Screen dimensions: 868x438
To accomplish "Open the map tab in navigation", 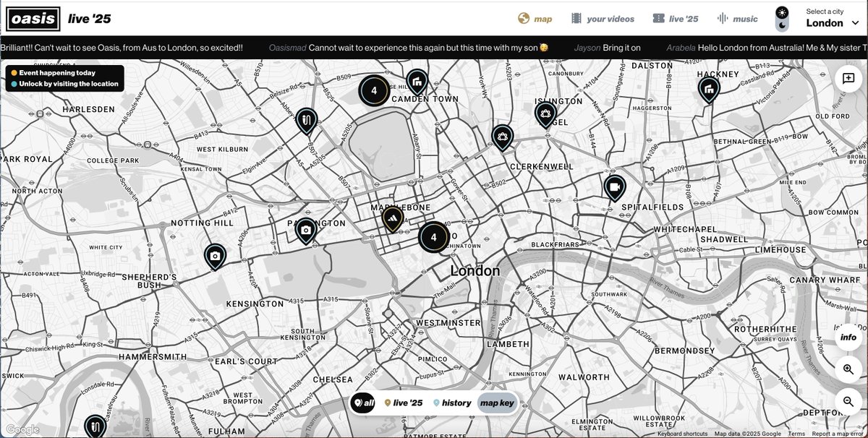I will (535, 19).
